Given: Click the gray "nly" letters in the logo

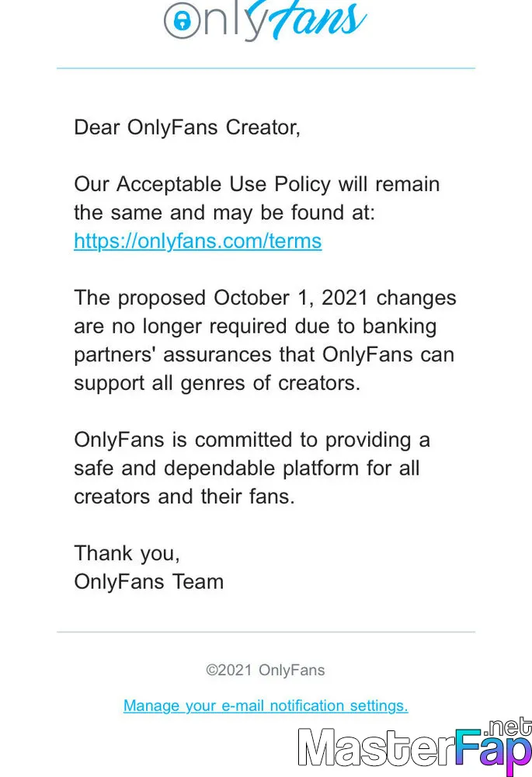Looking at the screenshot, I should click(234, 22).
